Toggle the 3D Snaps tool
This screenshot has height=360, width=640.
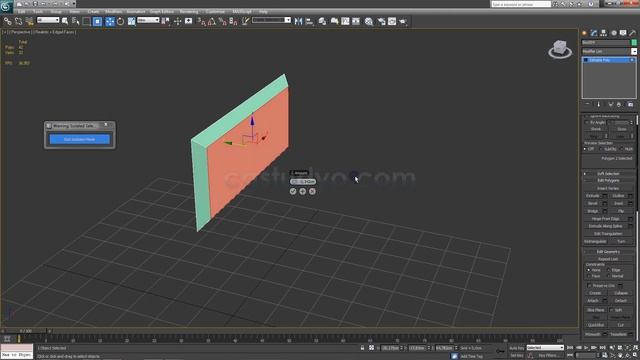coord(201,21)
